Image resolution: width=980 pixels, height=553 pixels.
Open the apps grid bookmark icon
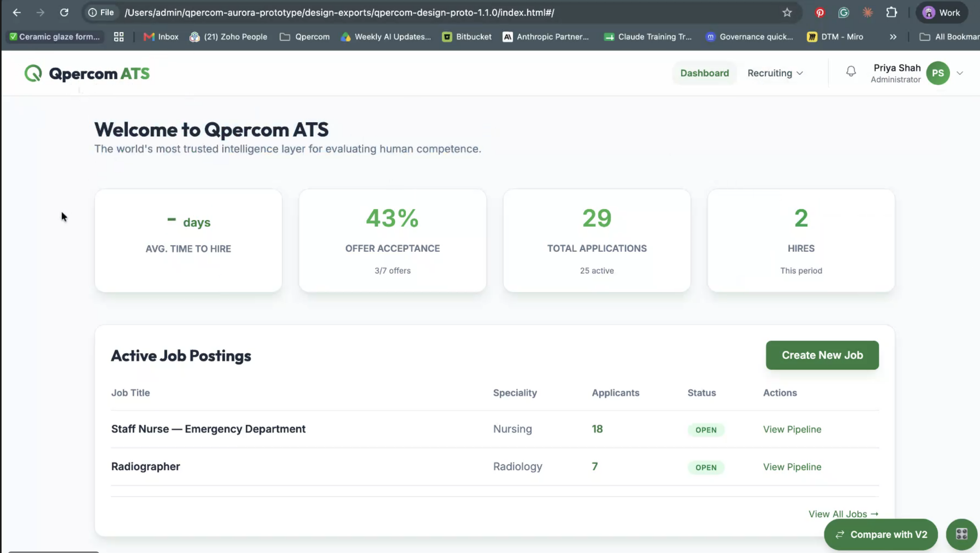(119, 37)
